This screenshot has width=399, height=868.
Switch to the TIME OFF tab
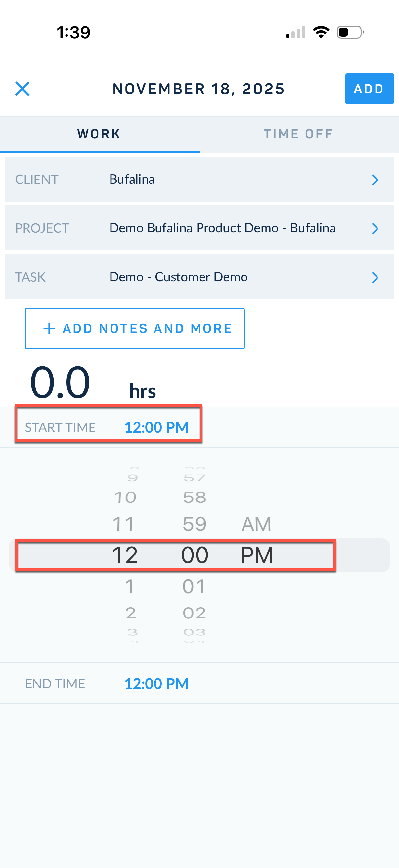pos(298,134)
